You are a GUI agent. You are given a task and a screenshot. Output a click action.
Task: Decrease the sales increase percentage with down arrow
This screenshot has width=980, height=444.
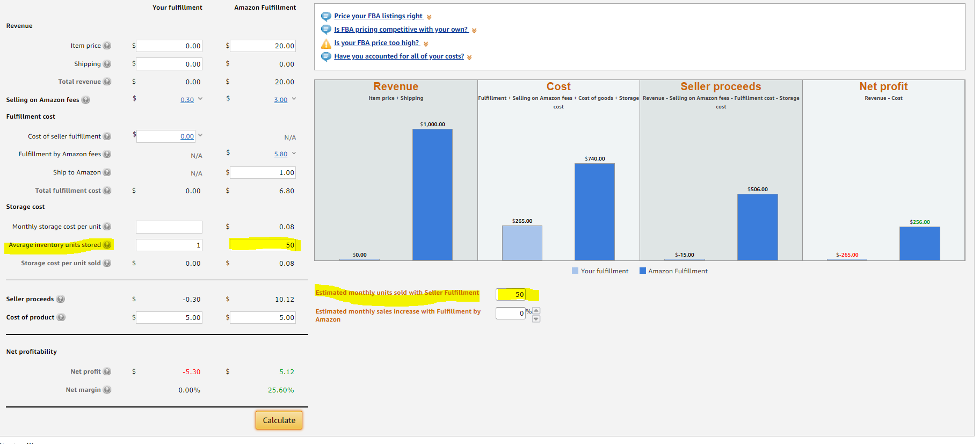pos(536,319)
